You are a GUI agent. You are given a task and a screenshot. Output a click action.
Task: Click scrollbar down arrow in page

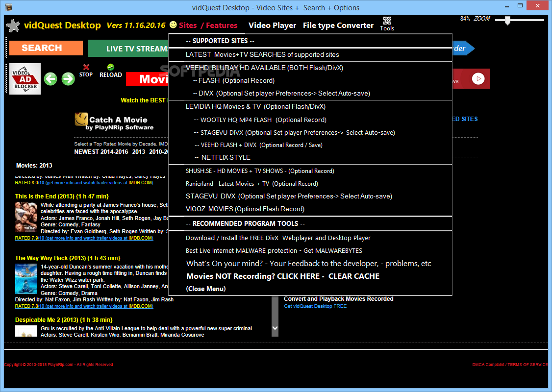(275, 328)
